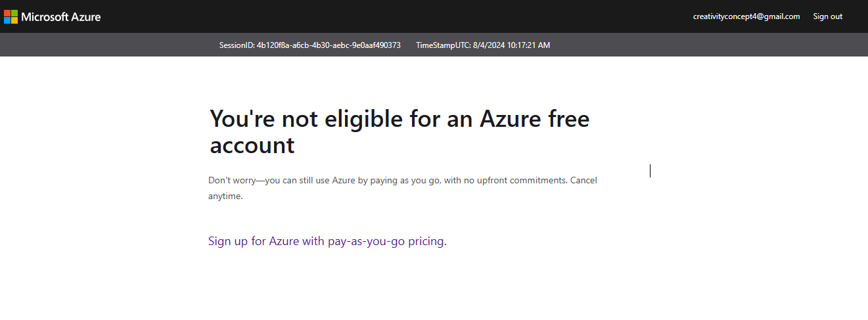Click the blue square of Microsoft logo
The image size is (868, 320).
[7, 20]
